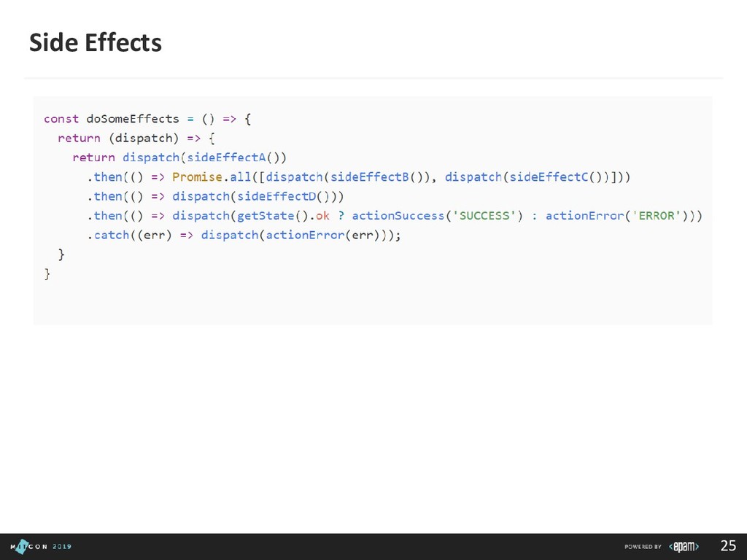
Task: Click the slide number 25
Action: click(727, 545)
